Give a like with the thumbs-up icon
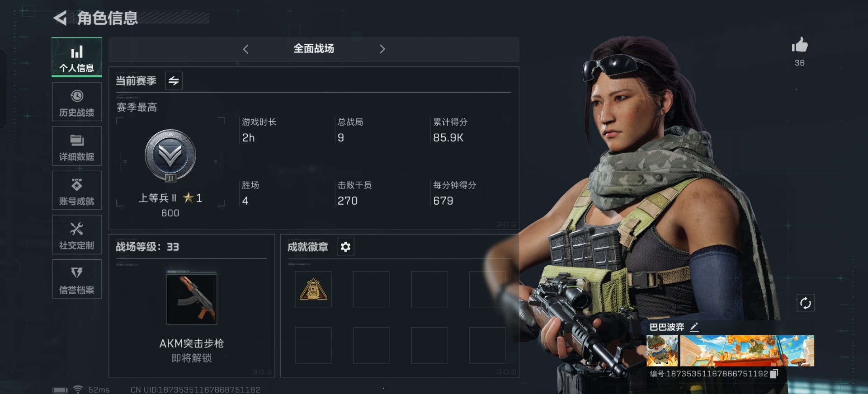This screenshot has height=394, width=868. click(799, 45)
